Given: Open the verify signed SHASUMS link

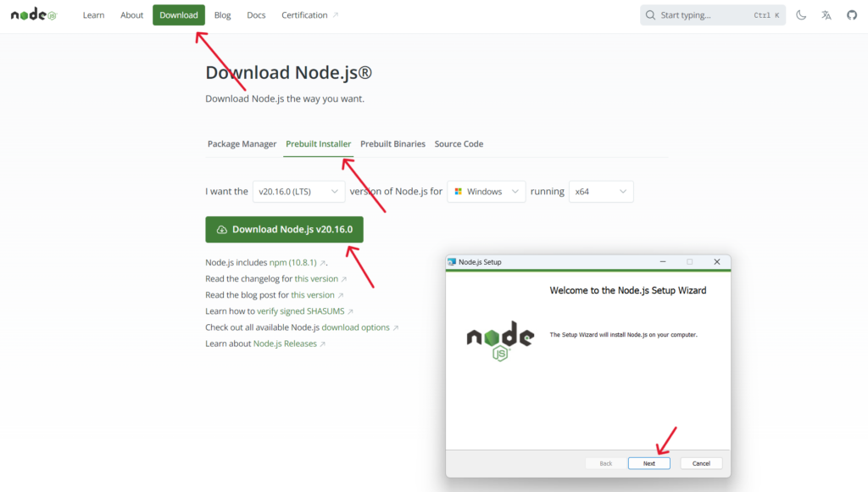Looking at the screenshot, I should (x=301, y=311).
